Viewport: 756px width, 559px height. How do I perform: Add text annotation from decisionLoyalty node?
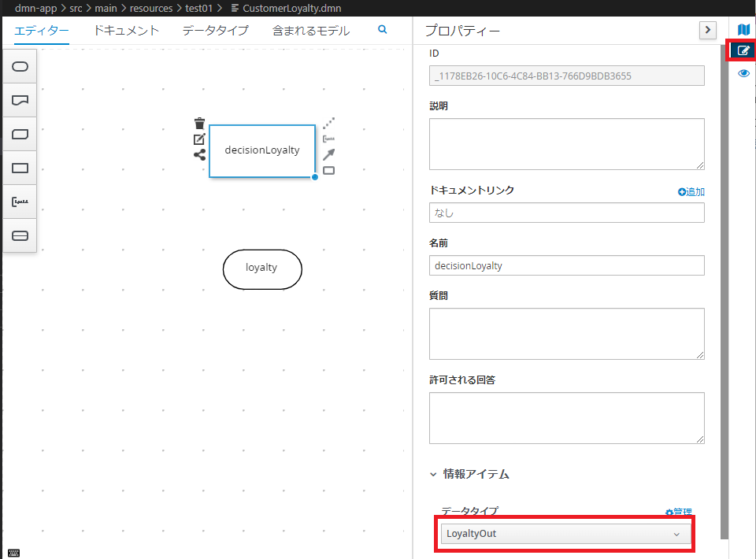329,139
